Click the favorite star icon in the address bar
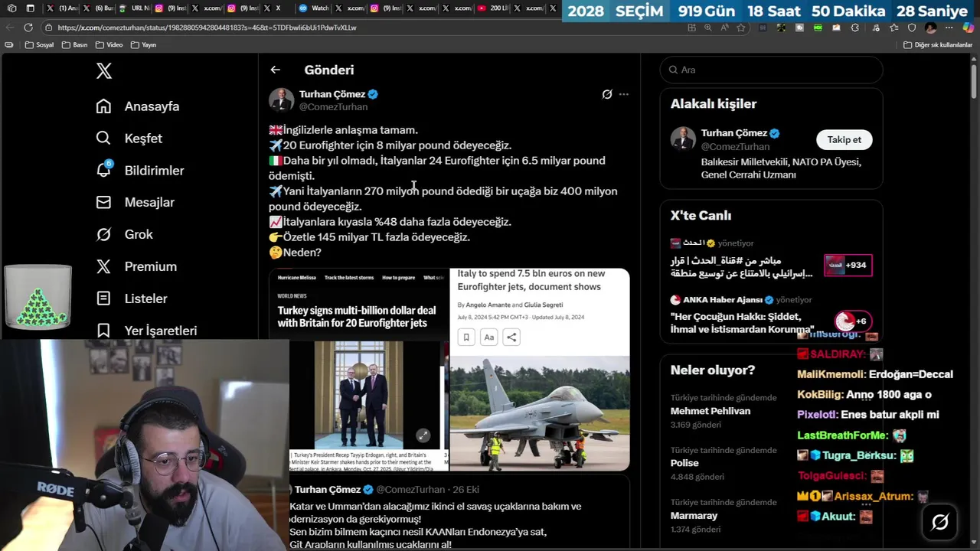Screen dimensions: 980x551 click(x=741, y=28)
